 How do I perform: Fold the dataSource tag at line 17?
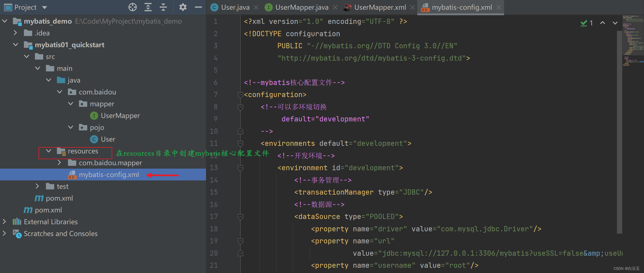point(240,217)
